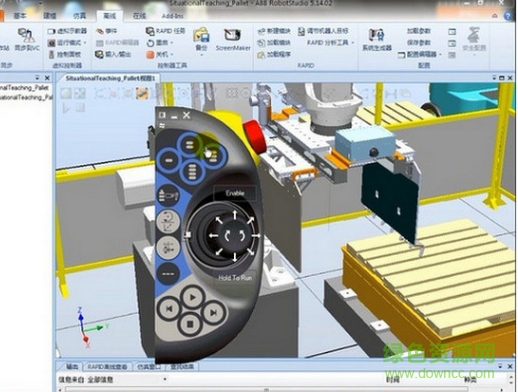The image size is (518, 392).
Task: Open the browser panel options arrow
Action: 37,78
